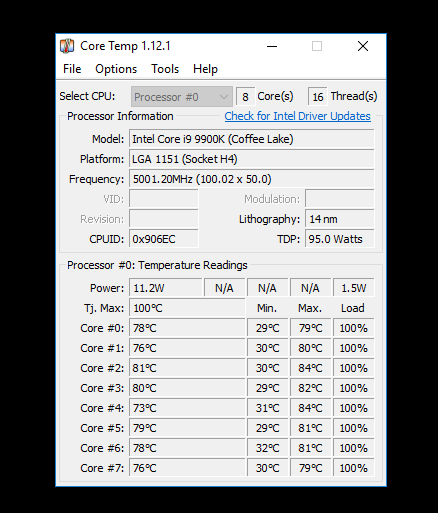Click Check for Intel Driver Updates link
This screenshot has height=513, width=438.
tap(297, 116)
